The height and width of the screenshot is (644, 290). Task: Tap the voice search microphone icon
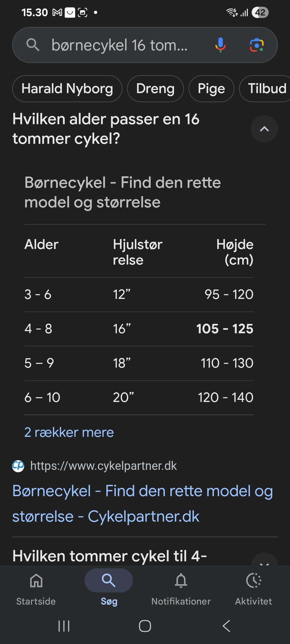pos(220,45)
